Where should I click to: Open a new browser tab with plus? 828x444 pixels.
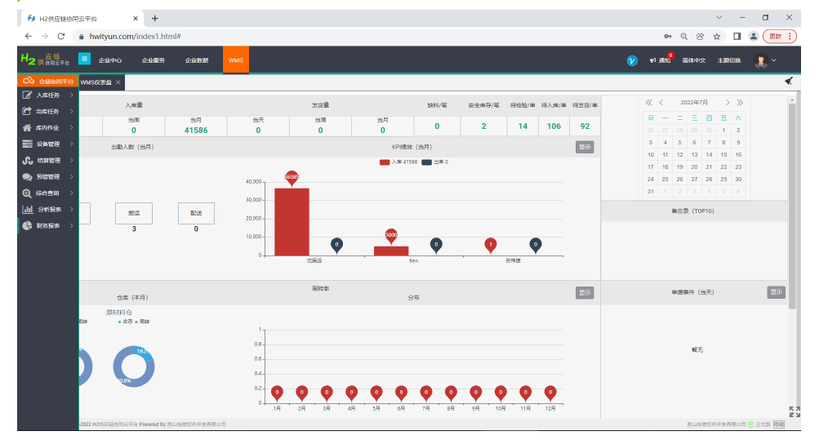(155, 18)
